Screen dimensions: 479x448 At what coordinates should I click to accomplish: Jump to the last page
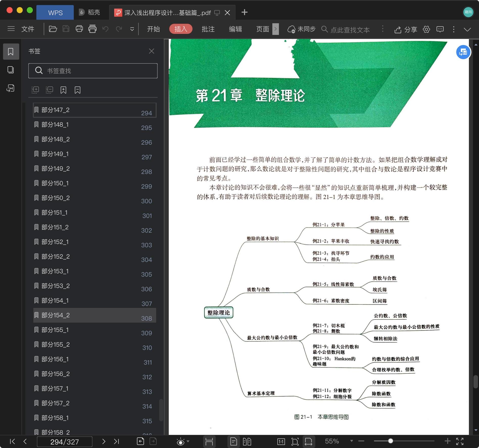[x=116, y=441]
